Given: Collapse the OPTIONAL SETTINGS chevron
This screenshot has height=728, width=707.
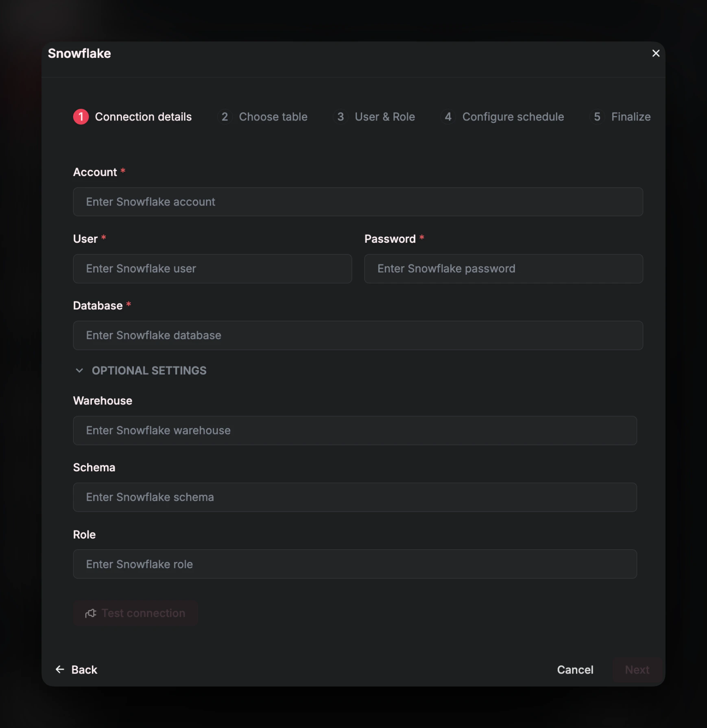Looking at the screenshot, I should pos(79,371).
